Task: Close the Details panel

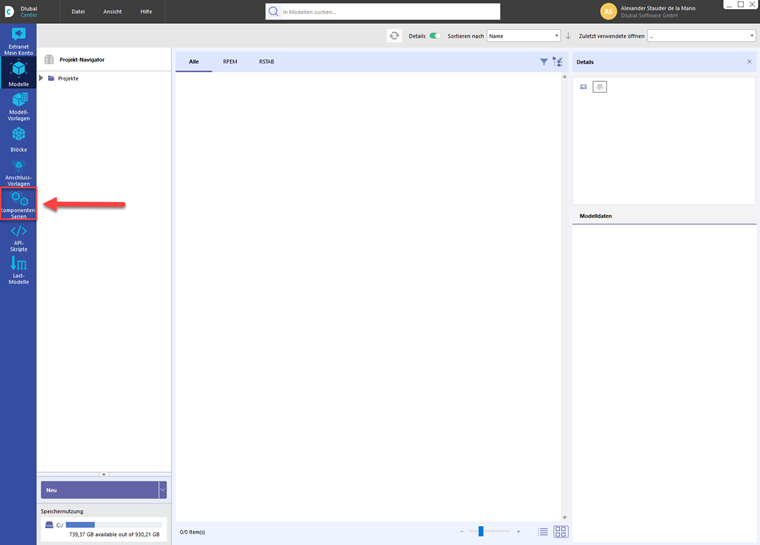Action: pos(749,62)
